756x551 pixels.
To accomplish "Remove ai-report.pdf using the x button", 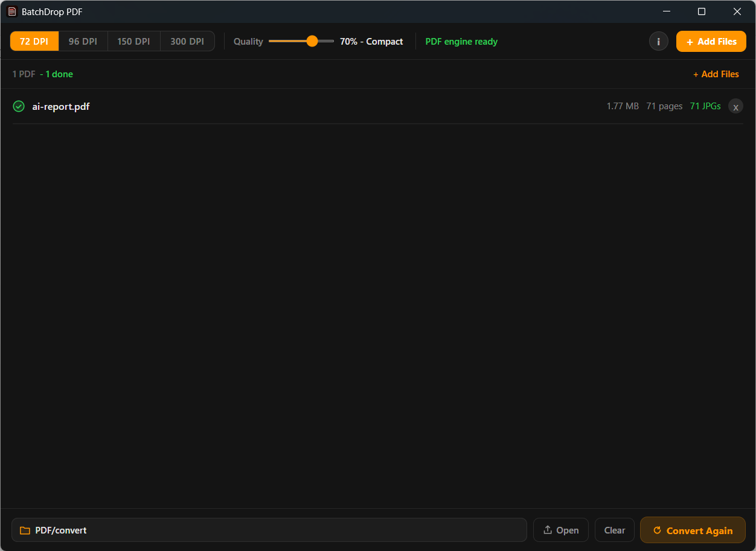I will [735, 106].
